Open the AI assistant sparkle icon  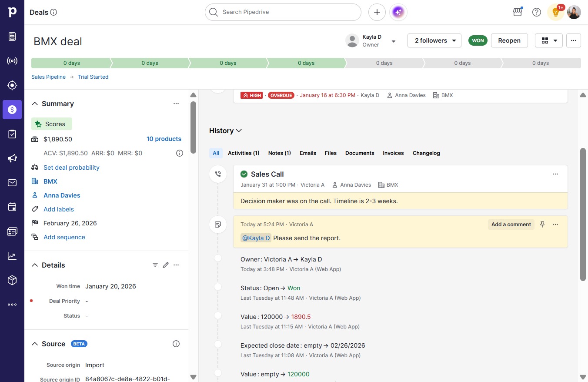398,12
